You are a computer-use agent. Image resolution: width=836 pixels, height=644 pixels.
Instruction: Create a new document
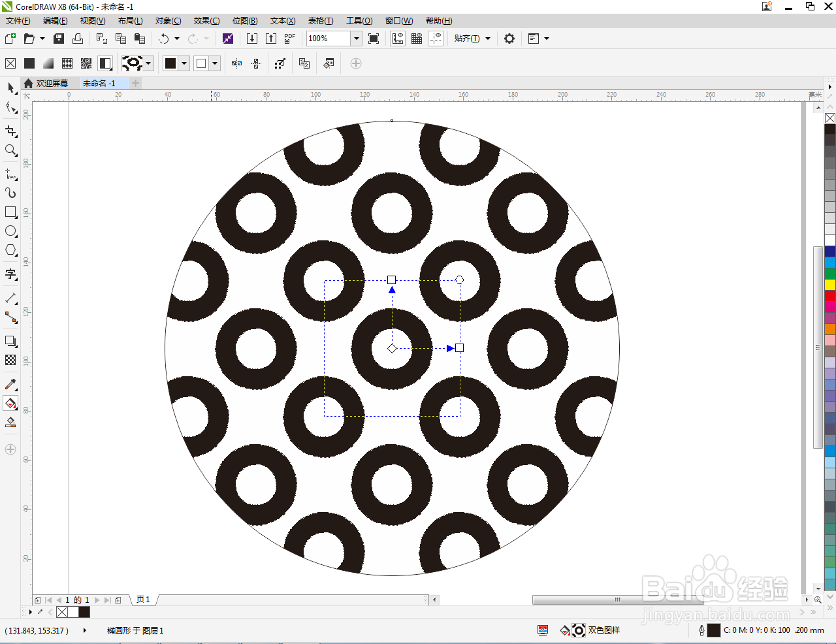click(10, 39)
